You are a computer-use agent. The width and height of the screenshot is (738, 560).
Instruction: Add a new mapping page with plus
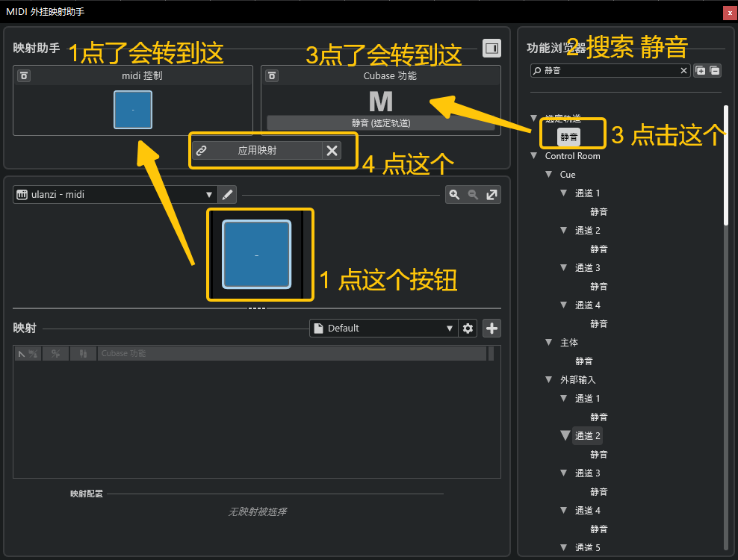coord(492,328)
